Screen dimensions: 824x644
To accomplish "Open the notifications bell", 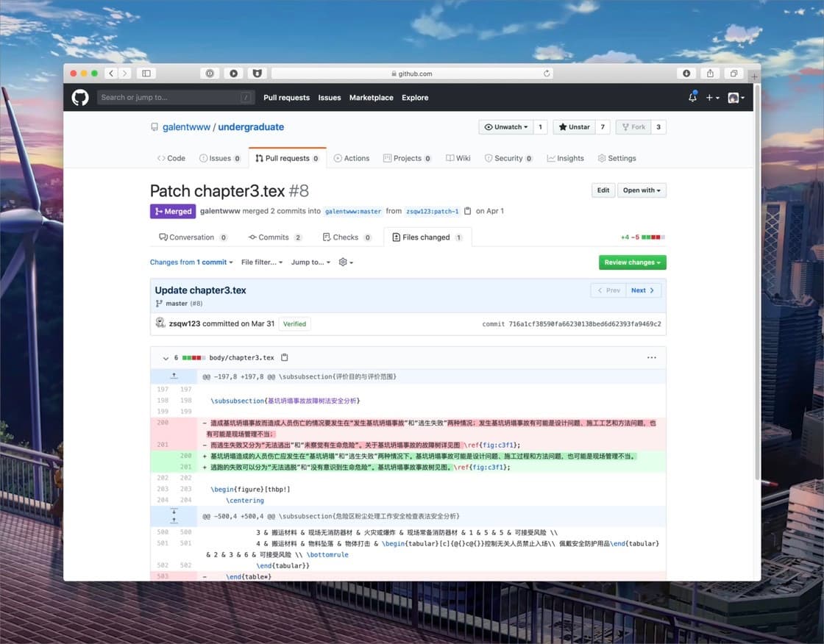I will (x=692, y=97).
